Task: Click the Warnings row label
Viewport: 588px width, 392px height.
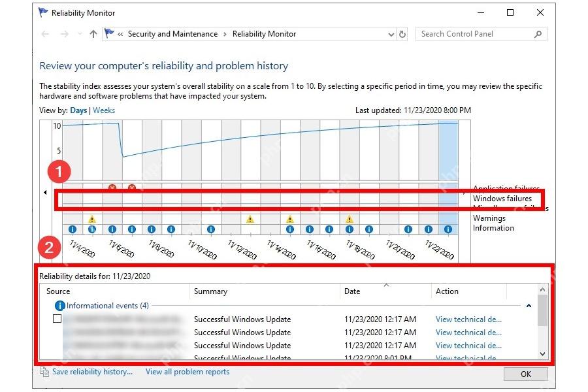Action: (489, 218)
